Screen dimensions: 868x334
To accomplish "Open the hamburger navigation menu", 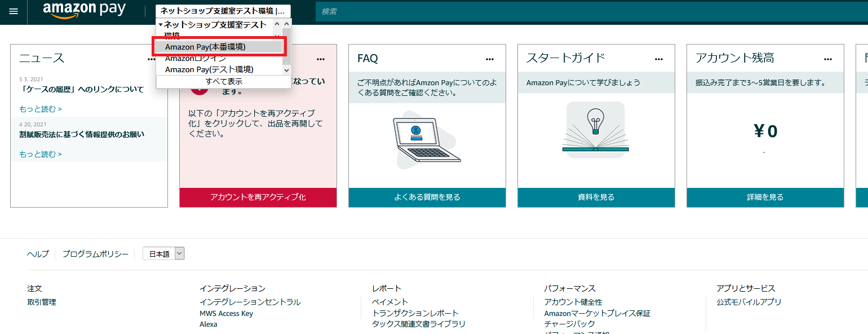I will [x=14, y=12].
